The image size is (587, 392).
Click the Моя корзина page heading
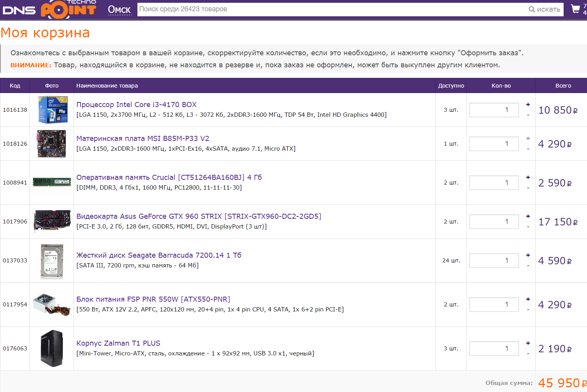(45, 33)
